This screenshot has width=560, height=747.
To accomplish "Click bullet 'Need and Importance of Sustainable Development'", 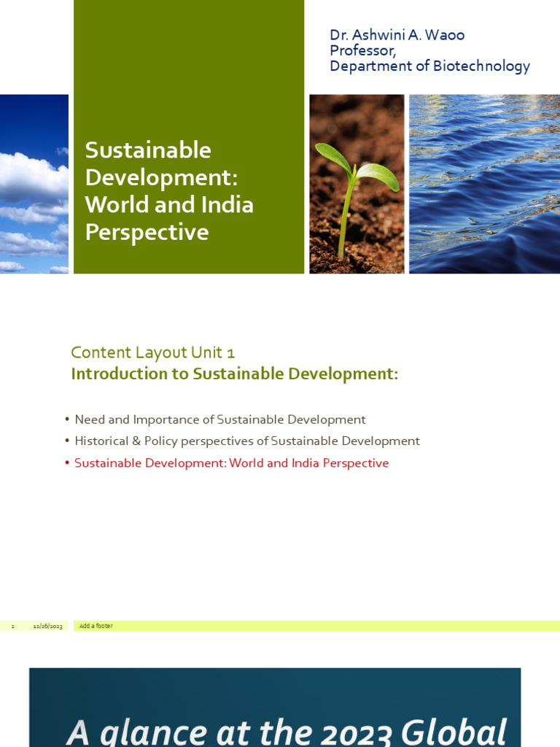I will tap(220, 419).
